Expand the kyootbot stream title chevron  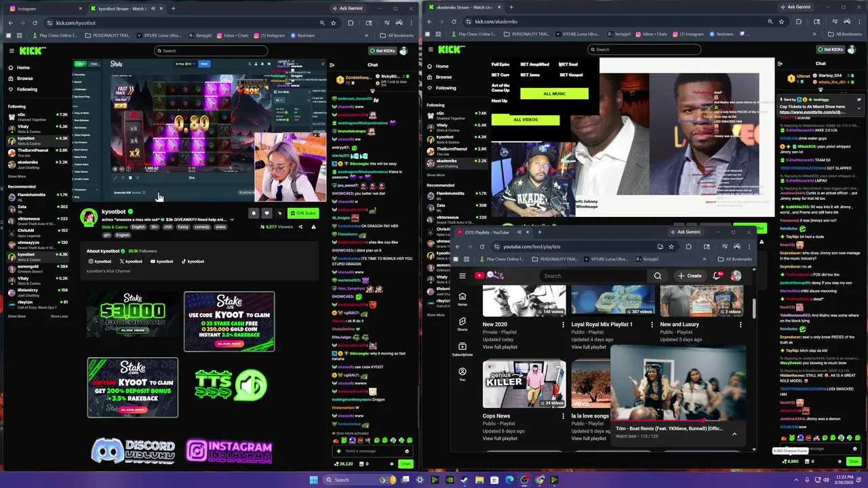pyautogui.click(x=232, y=220)
